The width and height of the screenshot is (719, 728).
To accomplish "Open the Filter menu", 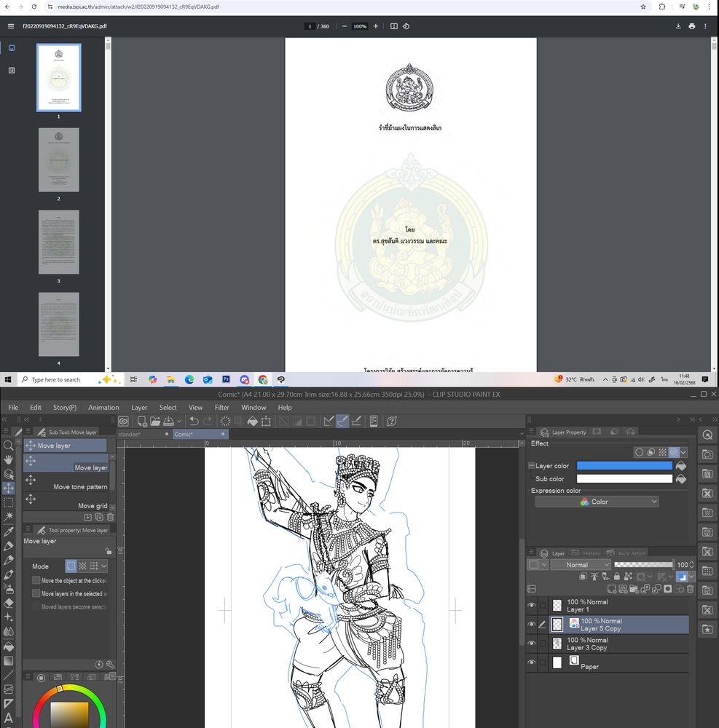I will [x=221, y=407].
